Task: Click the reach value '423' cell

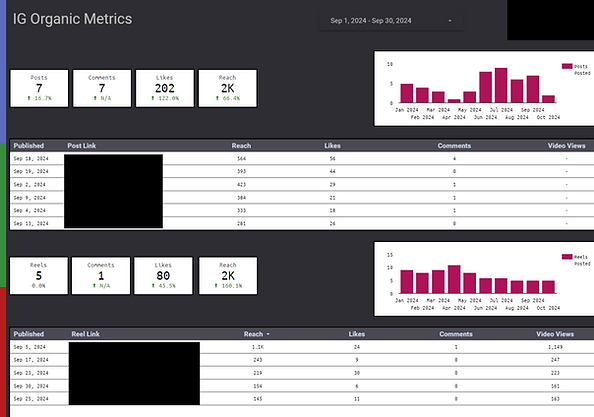Action: coord(241,185)
